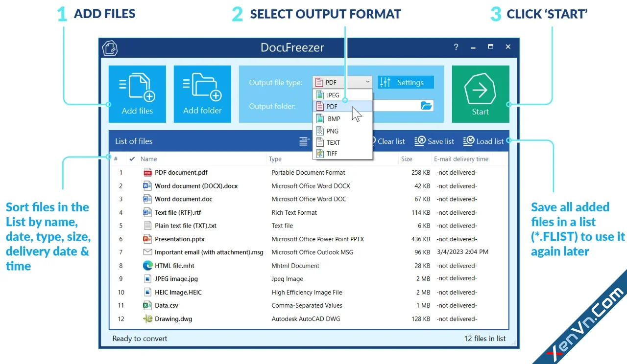The height and width of the screenshot is (364, 627).
Task: Click the High Efficiency Image File cell
Action: tap(307, 292)
